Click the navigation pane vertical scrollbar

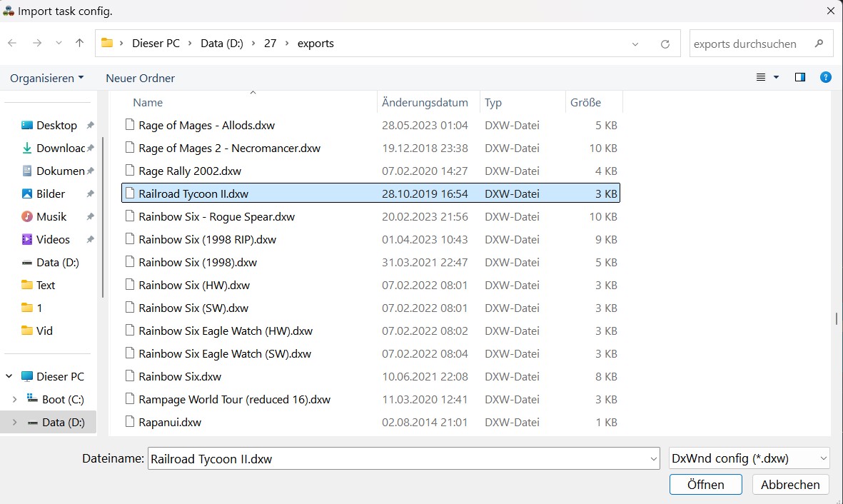pos(102,218)
